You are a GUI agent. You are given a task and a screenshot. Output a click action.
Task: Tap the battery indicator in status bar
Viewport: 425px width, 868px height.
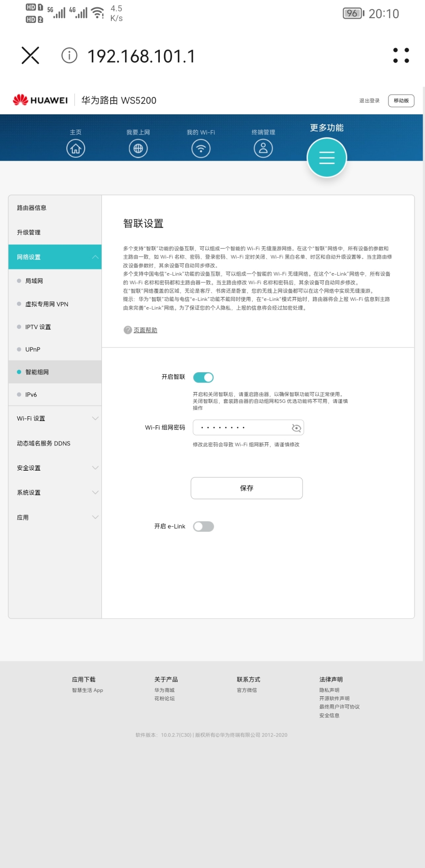coord(353,13)
